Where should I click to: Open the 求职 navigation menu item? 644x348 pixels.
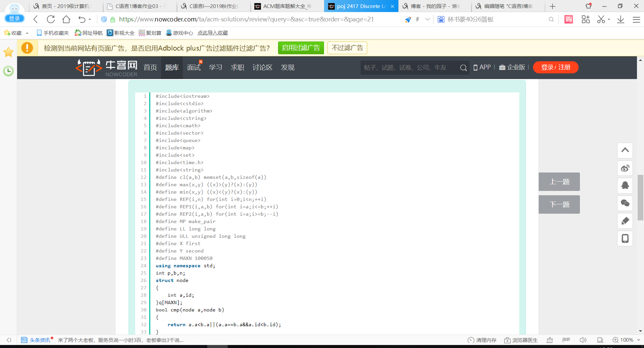pos(237,68)
